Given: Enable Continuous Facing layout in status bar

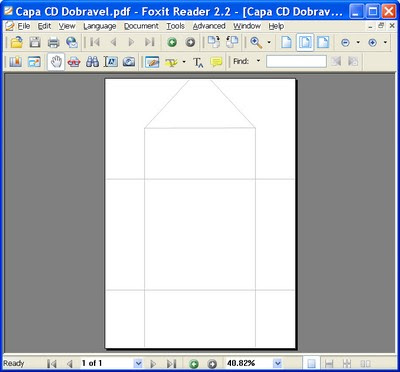Looking at the screenshot, I should coord(347,363).
